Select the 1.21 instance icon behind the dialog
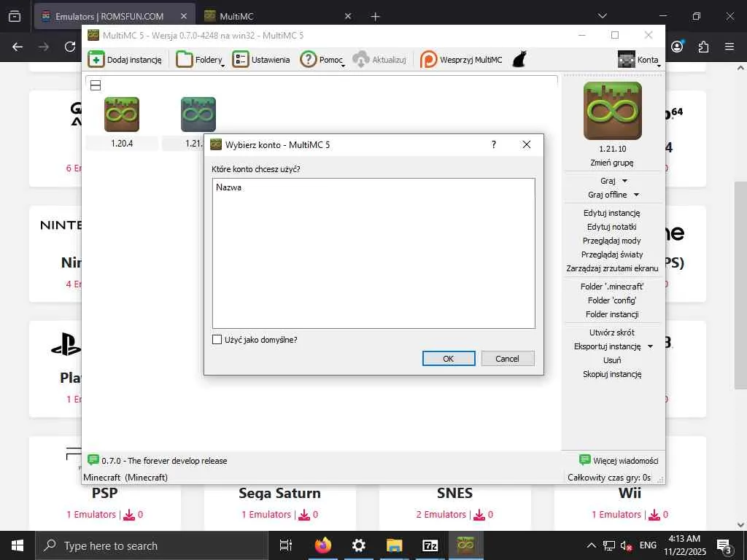This screenshot has height=560, width=747. click(198, 114)
